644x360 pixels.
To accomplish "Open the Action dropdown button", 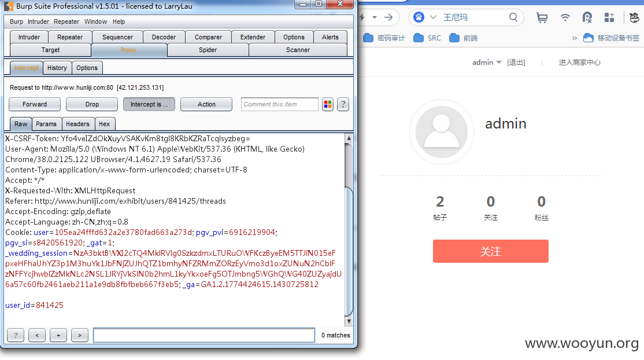I will pyautogui.click(x=206, y=105).
